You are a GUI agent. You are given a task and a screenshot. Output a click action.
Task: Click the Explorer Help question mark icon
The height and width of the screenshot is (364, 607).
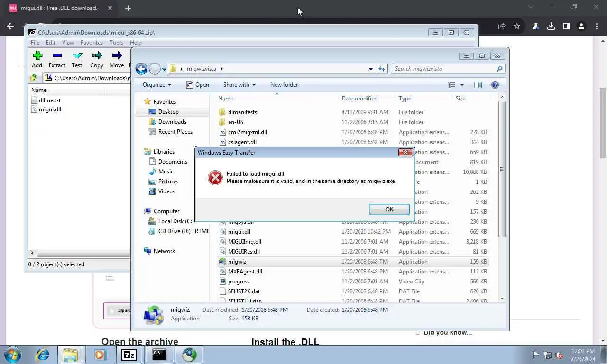[495, 85]
